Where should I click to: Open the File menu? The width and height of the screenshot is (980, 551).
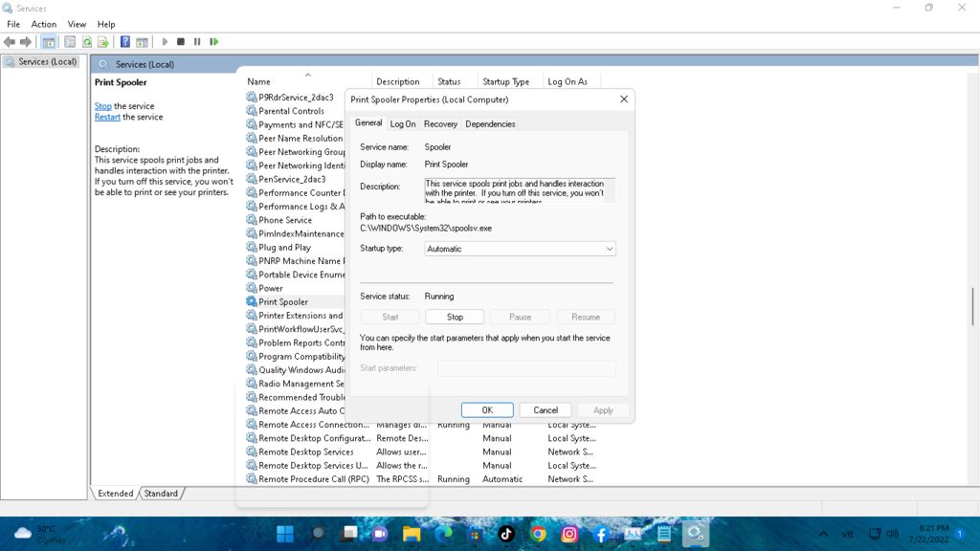tap(13, 24)
